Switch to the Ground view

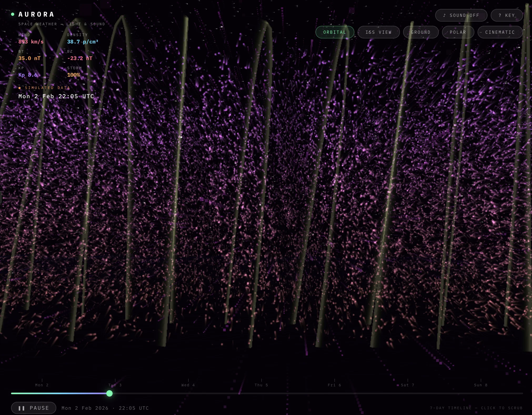(420, 32)
